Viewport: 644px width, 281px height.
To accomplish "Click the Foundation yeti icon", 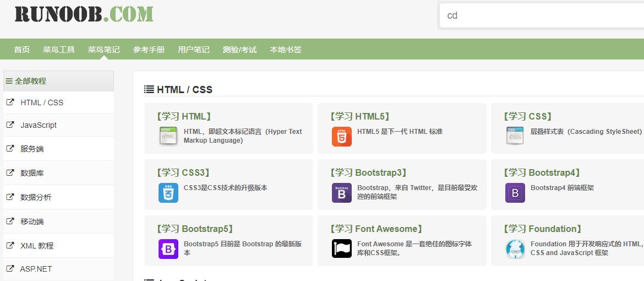I will (x=515, y=249).
